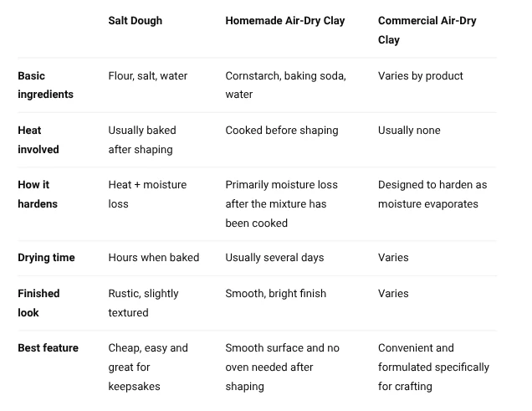Click the Flour, salt, water cell
The width and height of the screenshot is (532, 411).
(147, 75)
